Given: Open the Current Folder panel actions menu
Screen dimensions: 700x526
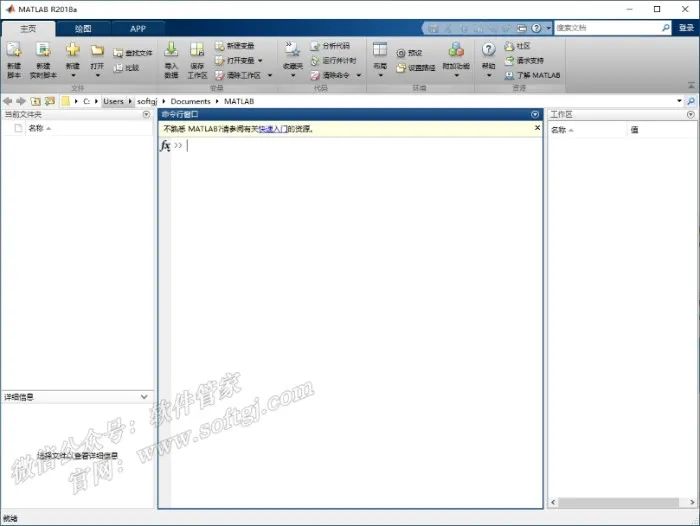Looking at the screenshot, I should click(146, 115).
